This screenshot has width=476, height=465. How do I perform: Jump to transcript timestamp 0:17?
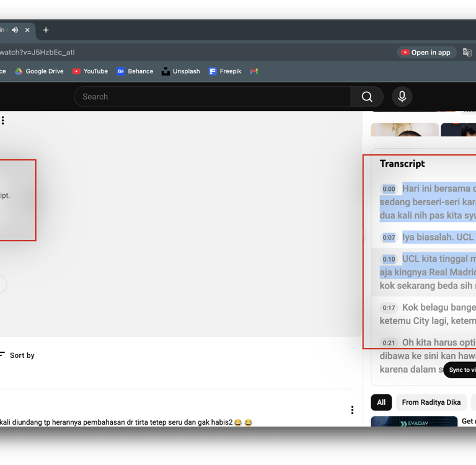(389, 308)
